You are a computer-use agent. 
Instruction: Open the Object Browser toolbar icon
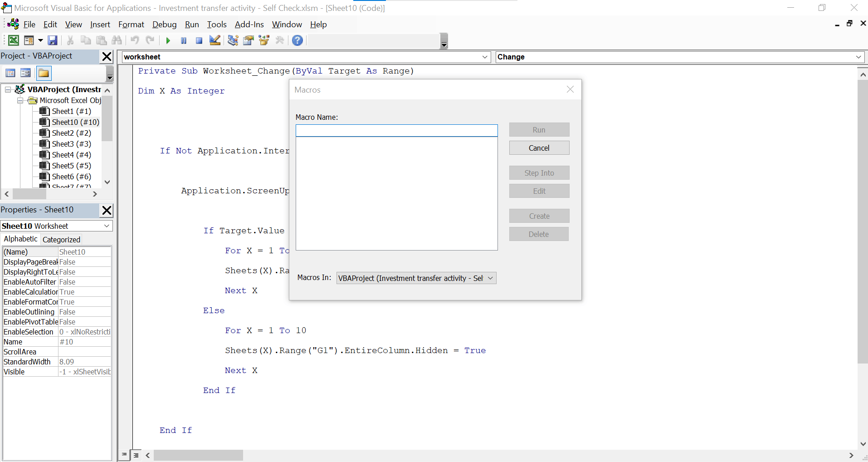pyautogui.click(x=264, y=40)
